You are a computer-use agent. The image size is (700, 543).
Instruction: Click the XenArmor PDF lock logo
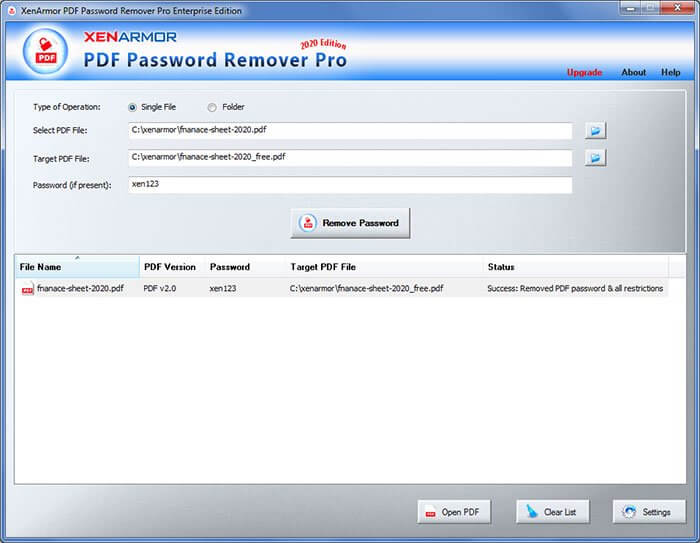[x=46, y=51]
